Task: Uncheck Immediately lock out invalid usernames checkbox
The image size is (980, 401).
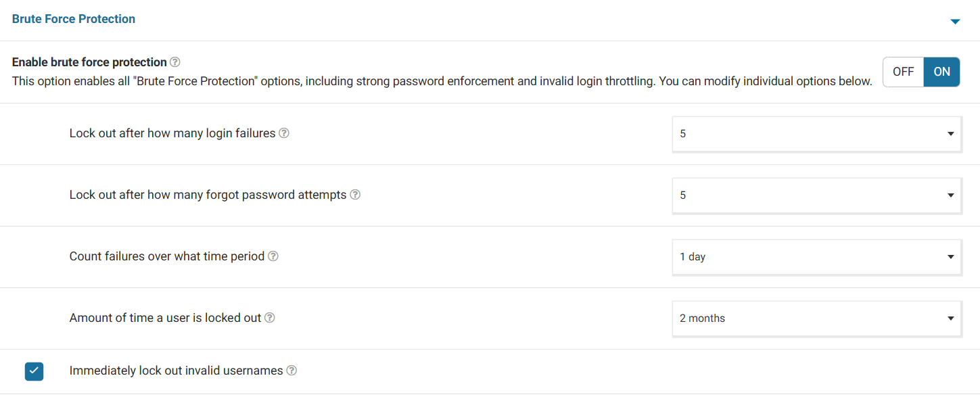Action: point(34,371)
